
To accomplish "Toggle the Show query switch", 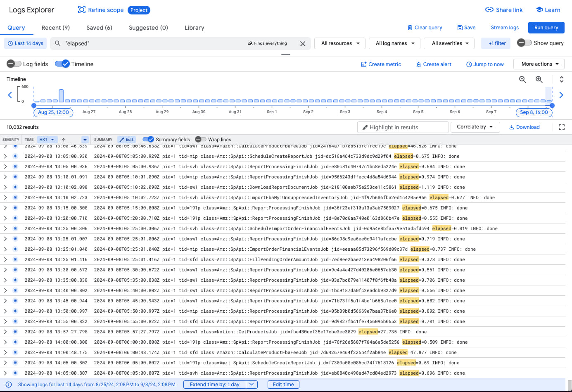I will point(525,43).
